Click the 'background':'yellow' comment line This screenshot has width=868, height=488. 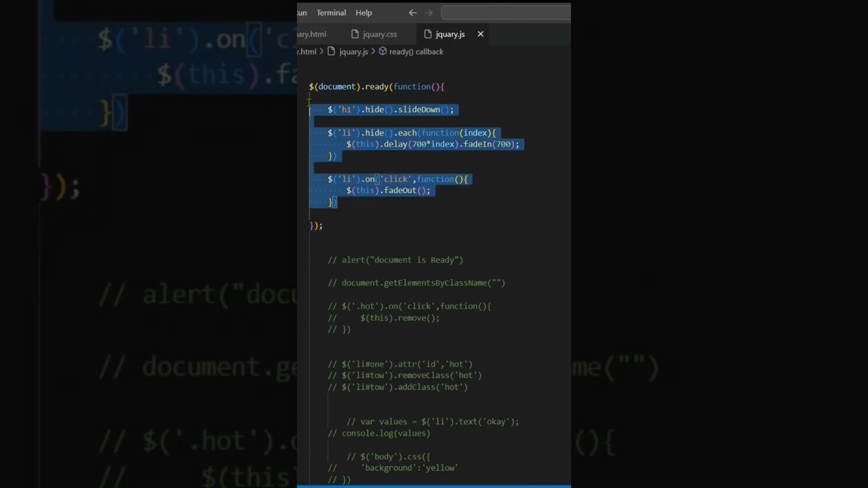[393, 468]
